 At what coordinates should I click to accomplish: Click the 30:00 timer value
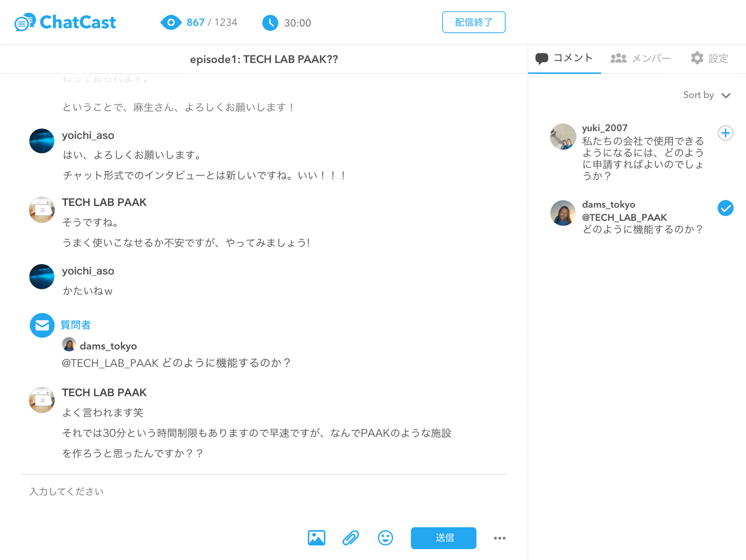click(297, 23)
